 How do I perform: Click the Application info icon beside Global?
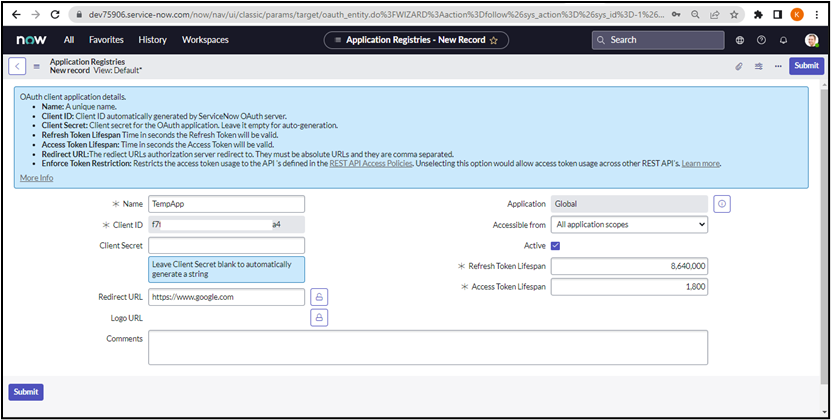(x=723, y=203)
